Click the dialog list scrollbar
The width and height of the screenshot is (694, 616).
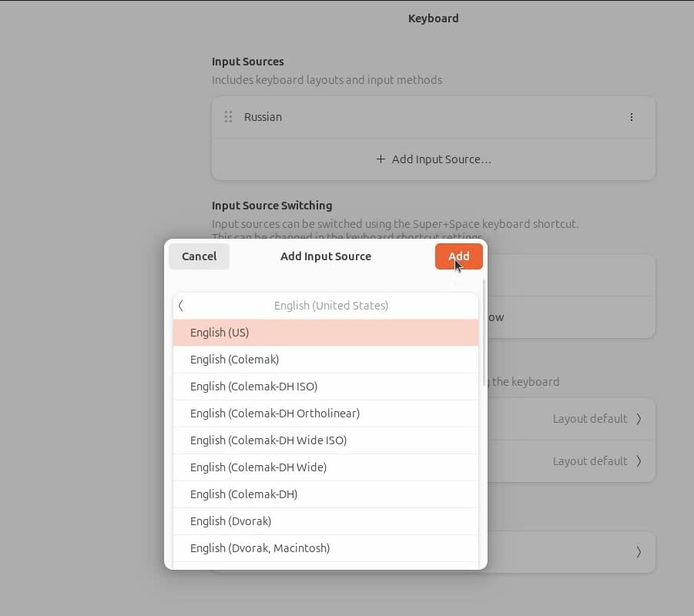coord(484,332)
